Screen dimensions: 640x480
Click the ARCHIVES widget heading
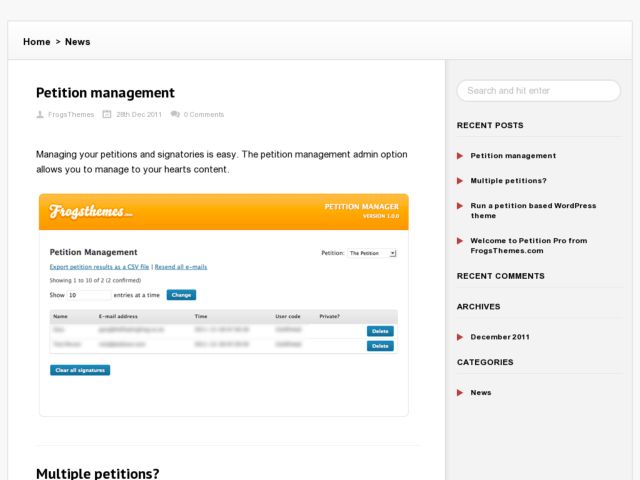478,307
